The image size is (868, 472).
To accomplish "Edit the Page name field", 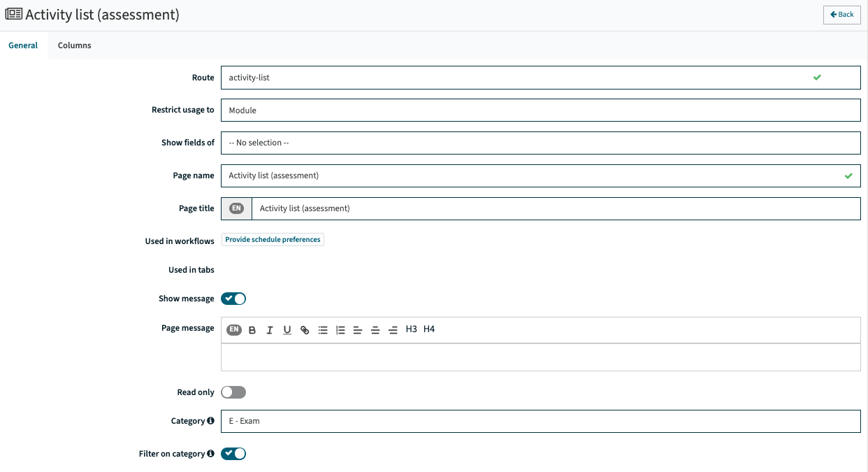I will pyautogui.click(x=540, y=176).
